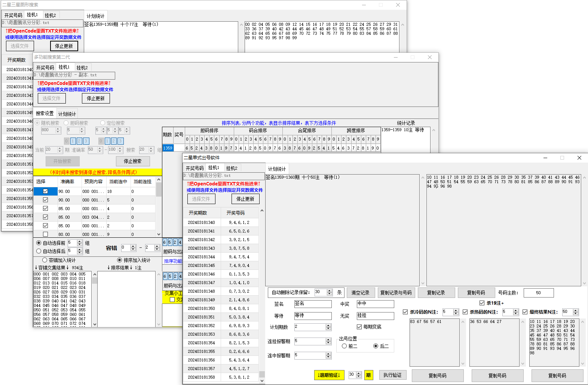Image resolution: width=588 pixels, height=385 pixels.
Task: Click the 最终结果N注 stepper arrows
Action: coord(576,312)
